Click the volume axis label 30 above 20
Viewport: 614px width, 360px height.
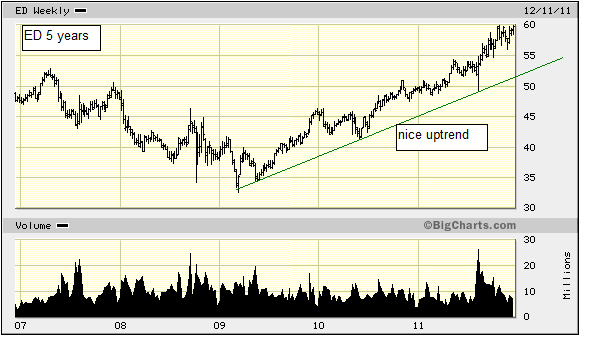tap(529, 239)
